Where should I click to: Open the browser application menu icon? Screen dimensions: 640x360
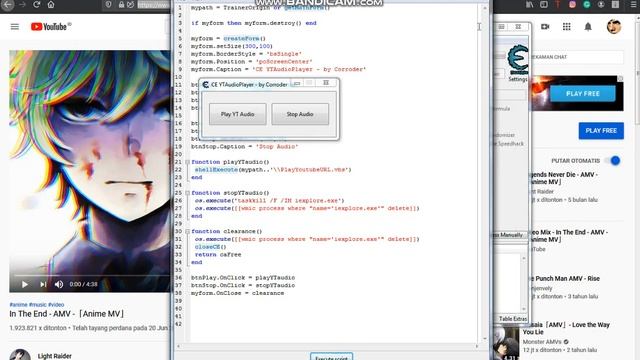tap(634, 4)
